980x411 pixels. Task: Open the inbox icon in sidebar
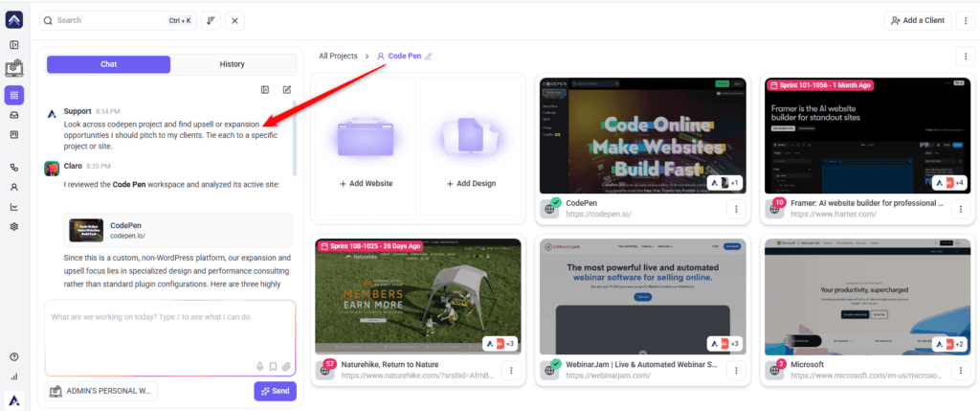pos(13,115)
